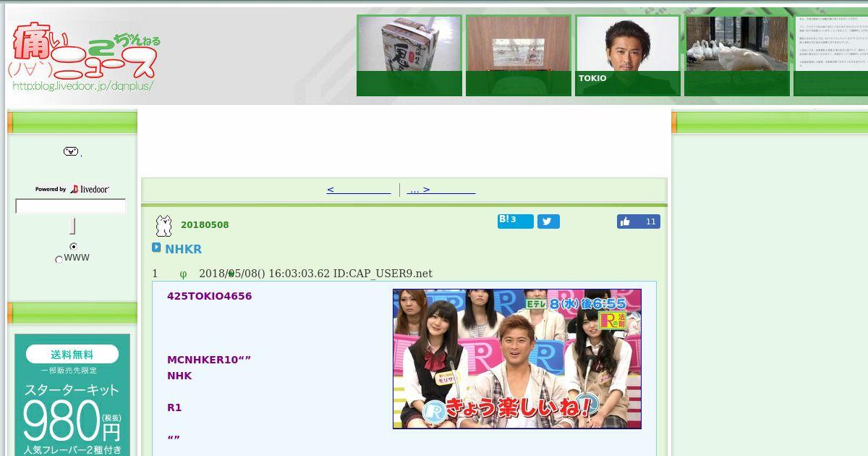Viewport: 868px width, 456px height.
Task: Click the search submit button below the input
Action: pyautogui.click(x=72, y=226)
